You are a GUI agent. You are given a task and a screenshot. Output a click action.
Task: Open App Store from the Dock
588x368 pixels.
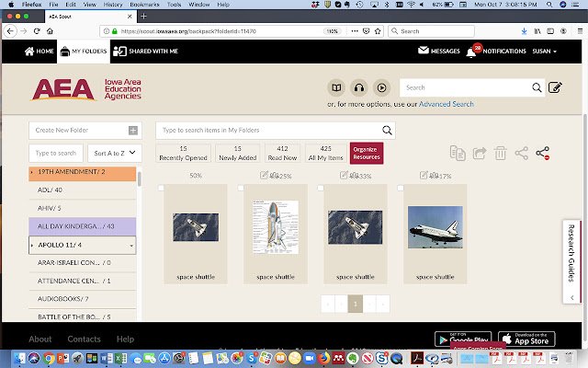click(164, 358)
